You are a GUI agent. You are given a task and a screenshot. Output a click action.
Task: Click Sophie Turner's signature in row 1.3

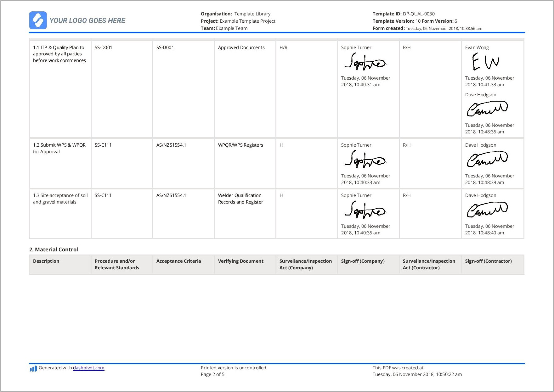click(x=365, y=210)
